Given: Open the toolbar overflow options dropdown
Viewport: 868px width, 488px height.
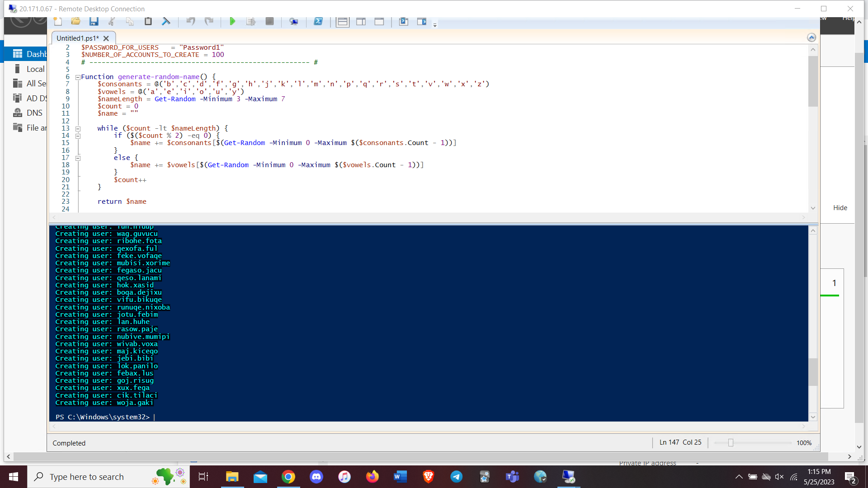Looking at the screenshot, I should pos(435,25).
